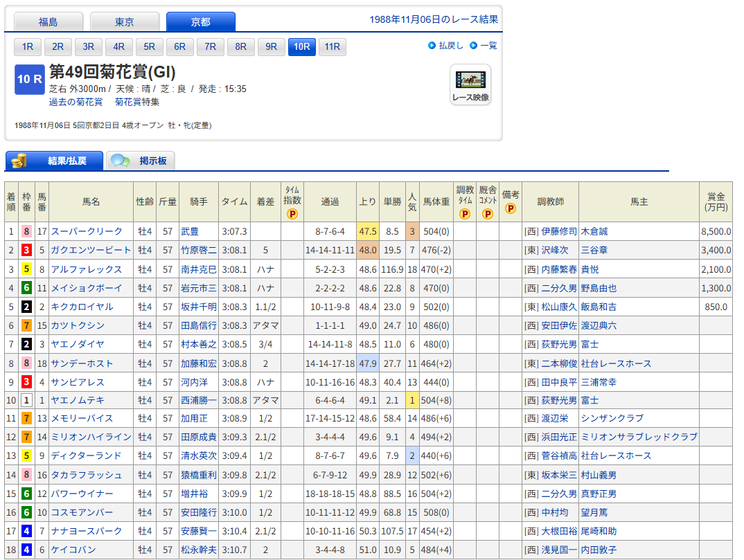Image resolution: width=744 pixels, height=560 pixels.
Task: Switch to the 福島 racecourse tab
Action: coord(48,22)
